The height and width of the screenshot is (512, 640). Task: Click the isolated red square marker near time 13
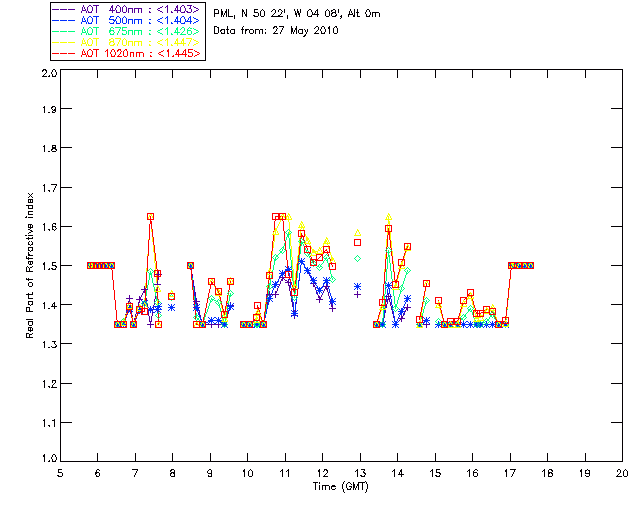358,243
